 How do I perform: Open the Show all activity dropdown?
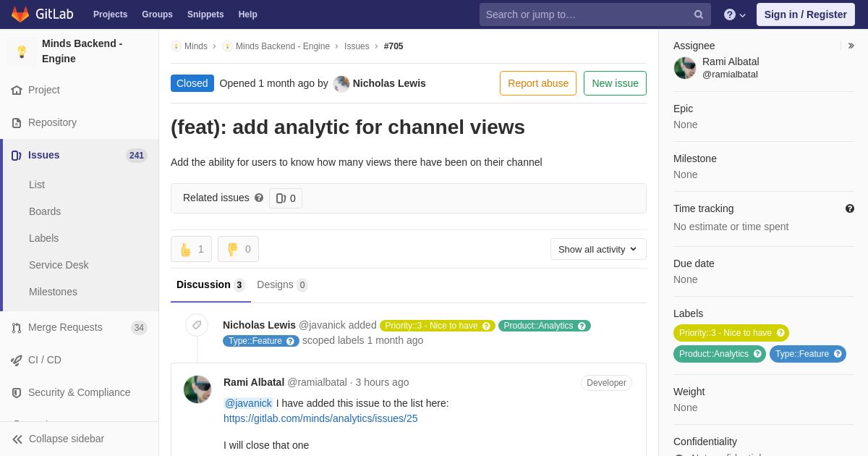pos(598,249)
